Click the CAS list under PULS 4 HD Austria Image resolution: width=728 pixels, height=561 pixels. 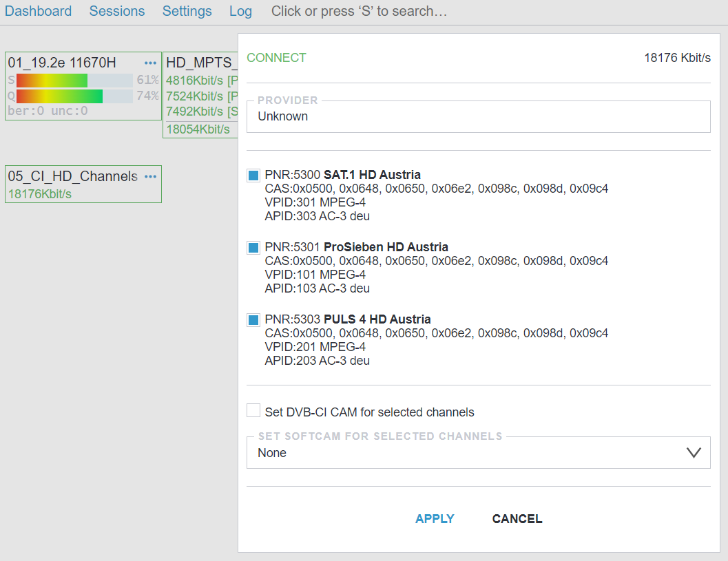(x=437, y=334)
